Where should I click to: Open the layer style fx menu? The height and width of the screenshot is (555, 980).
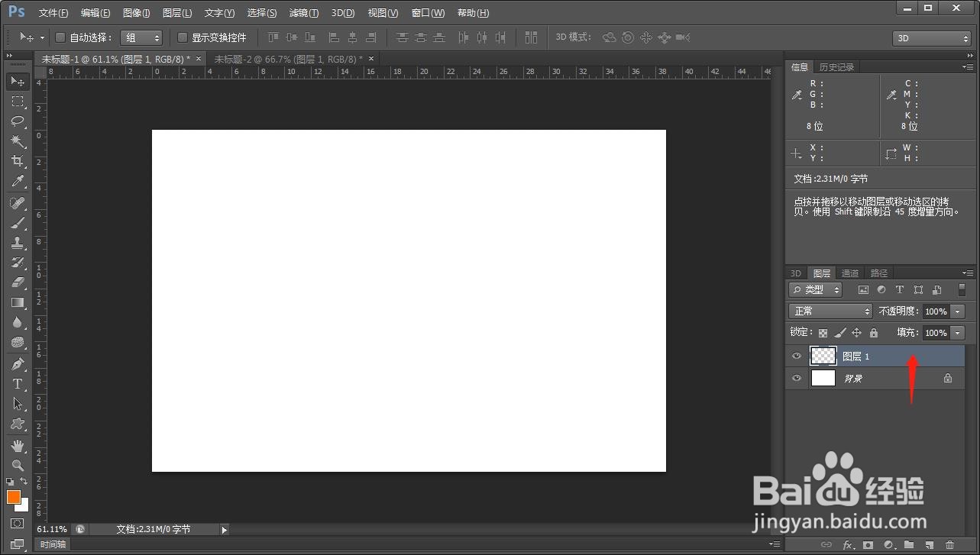click(x=847, y=545)
